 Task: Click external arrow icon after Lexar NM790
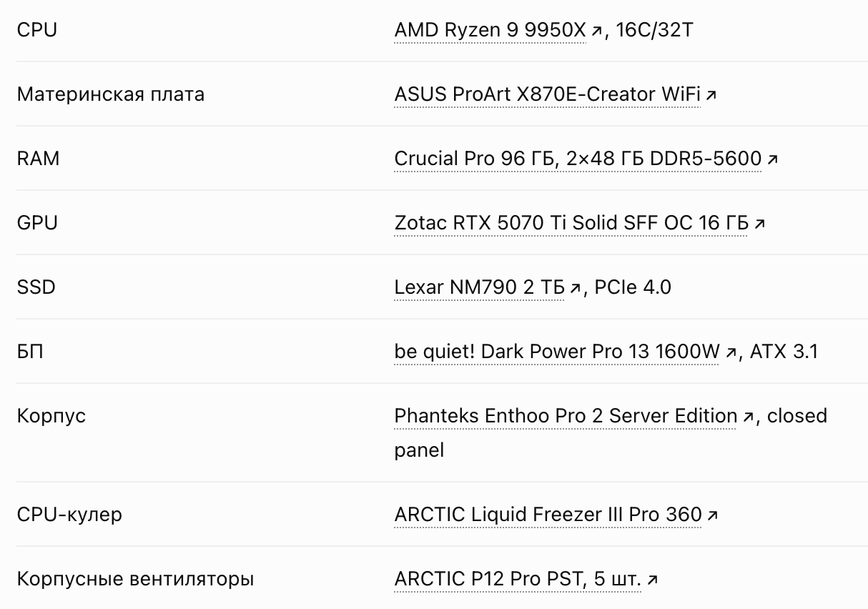575,289
